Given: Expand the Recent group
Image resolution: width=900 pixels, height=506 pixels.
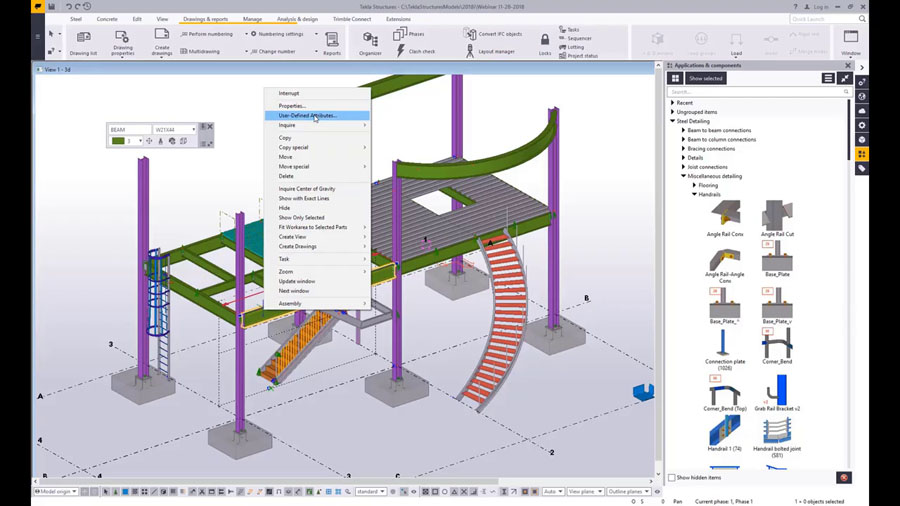Looking at the screenshot, I should (673, 103).
